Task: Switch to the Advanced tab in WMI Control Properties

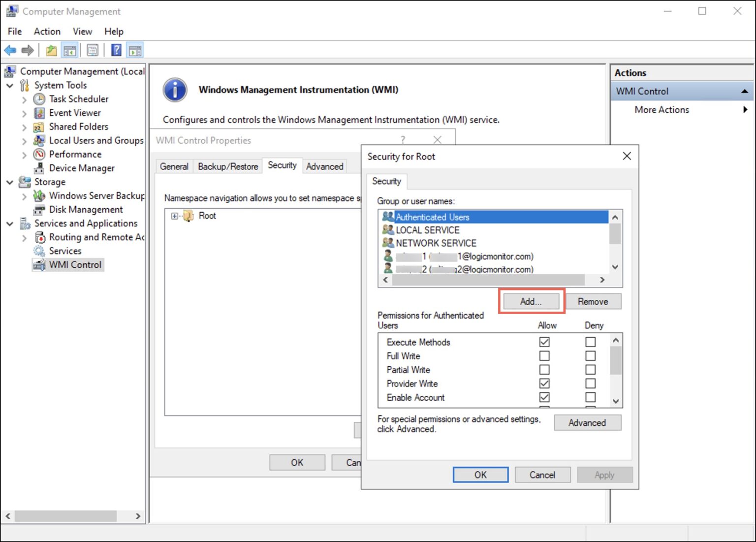Action: click(324, 166)
